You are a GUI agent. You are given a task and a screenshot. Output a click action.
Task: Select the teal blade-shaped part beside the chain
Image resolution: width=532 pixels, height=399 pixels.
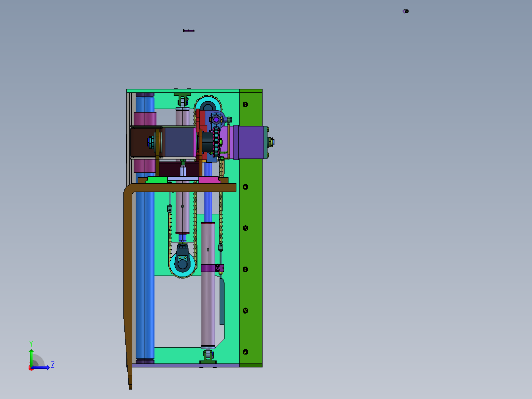tap(222, 301)
